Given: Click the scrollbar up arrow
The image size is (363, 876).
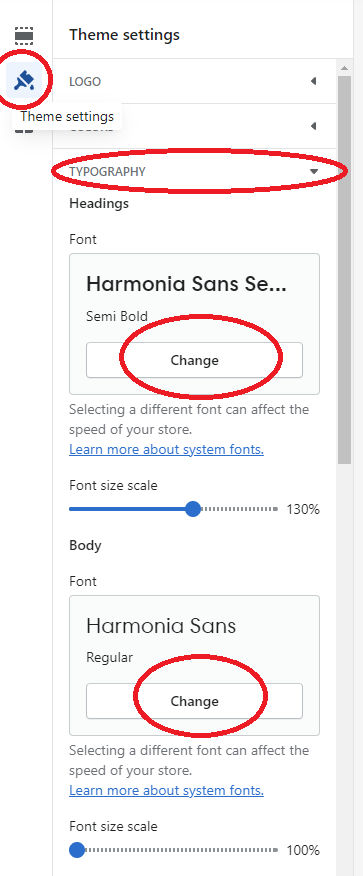Looking at the screenshot, I should click(344, 68).
